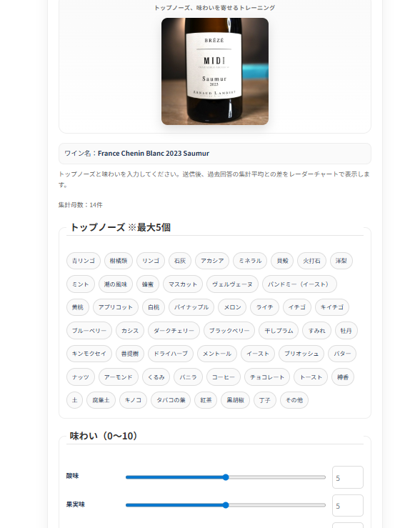Pick the アプリコット aroma chip

coord(116,307)
